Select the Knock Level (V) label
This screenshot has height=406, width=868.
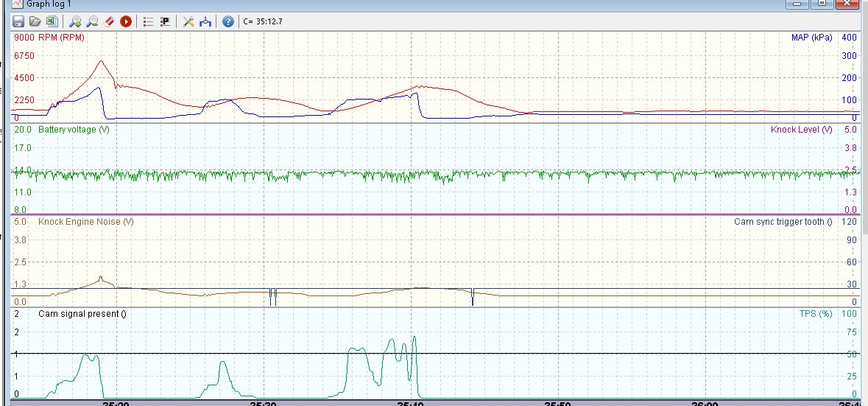801,130
